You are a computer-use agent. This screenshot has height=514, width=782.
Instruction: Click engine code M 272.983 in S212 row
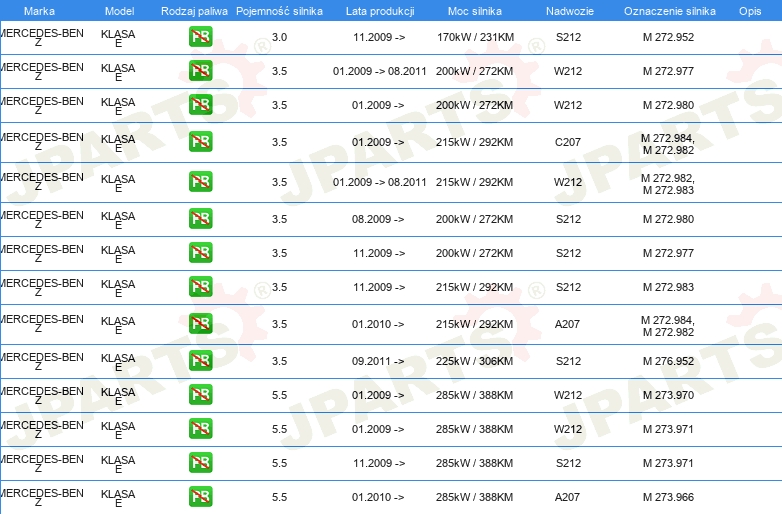pyautogui.click(x=668, y=287)
